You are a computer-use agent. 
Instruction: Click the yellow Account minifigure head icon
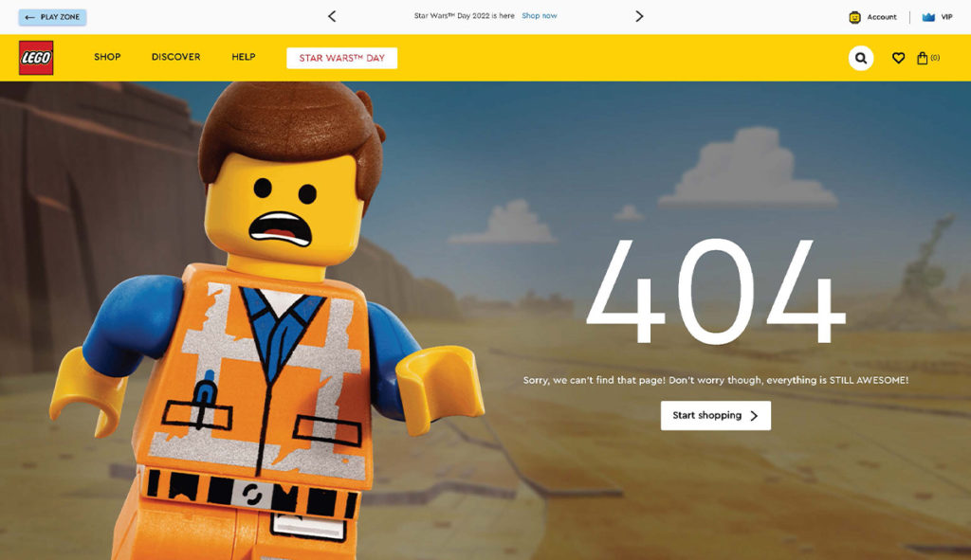tap(854, 17)
